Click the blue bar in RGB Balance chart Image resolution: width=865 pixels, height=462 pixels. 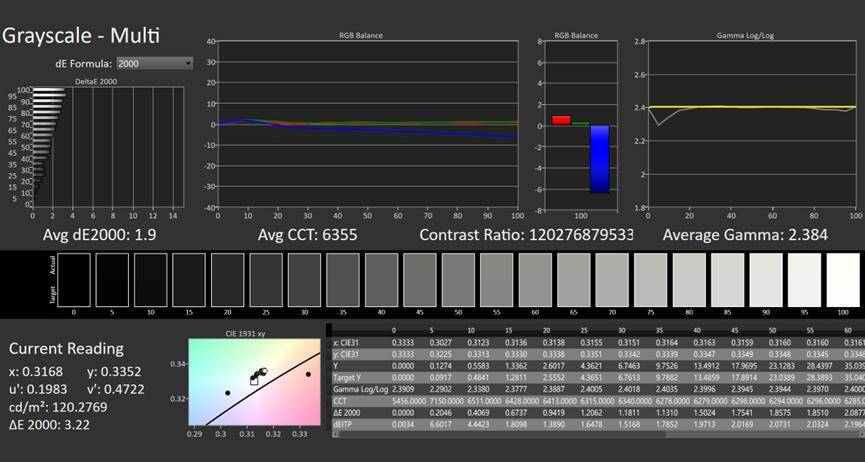599,158
